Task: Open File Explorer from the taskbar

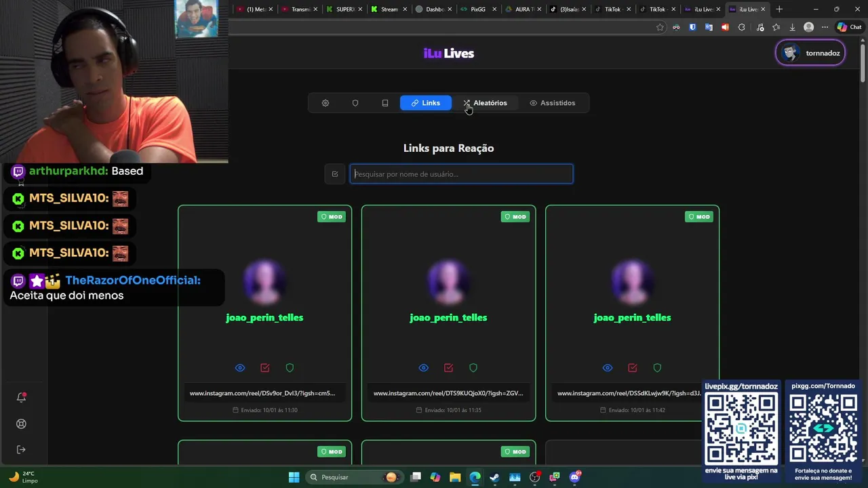Action: 455,477
